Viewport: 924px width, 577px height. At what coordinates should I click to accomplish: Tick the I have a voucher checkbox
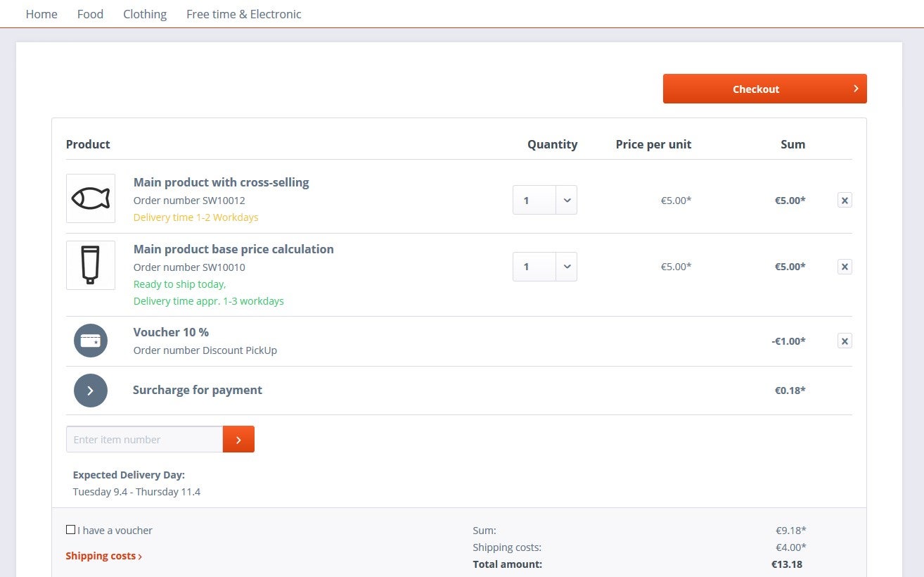click(70, 530)
